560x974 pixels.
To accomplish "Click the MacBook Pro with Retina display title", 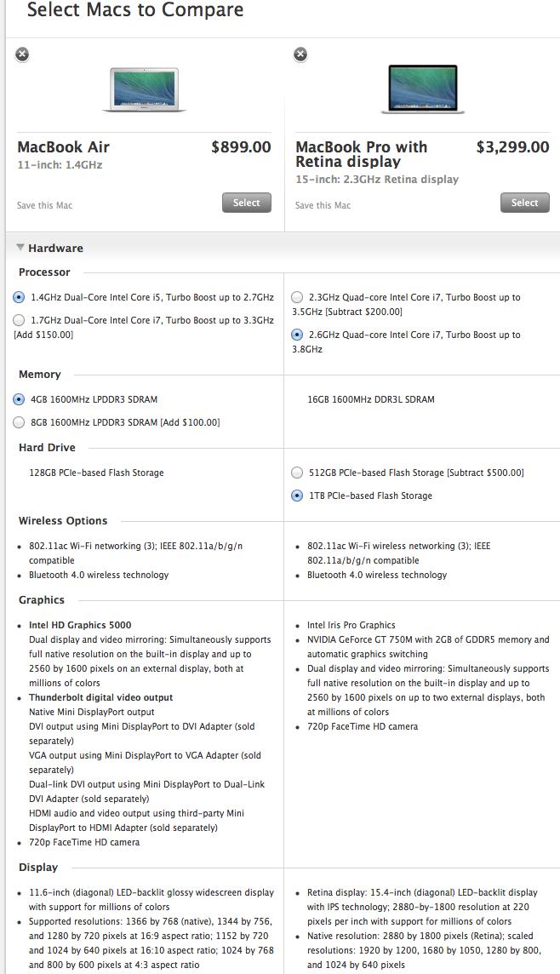I will tap(362, 155).
